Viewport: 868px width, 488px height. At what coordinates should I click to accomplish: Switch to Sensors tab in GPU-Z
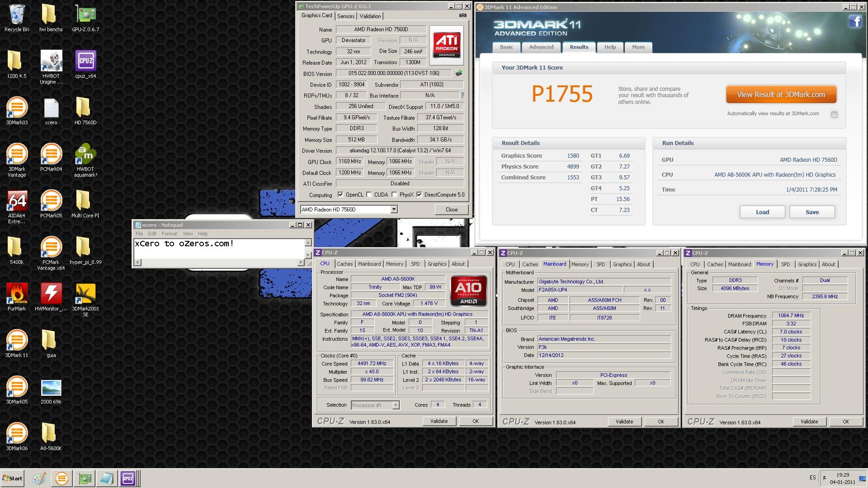click(346, 16)
